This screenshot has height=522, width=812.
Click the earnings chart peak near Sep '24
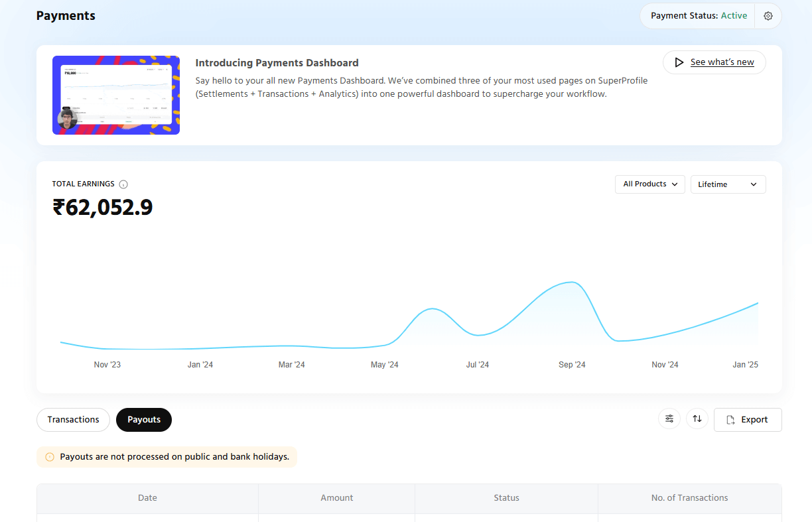(x=571, y=283)
